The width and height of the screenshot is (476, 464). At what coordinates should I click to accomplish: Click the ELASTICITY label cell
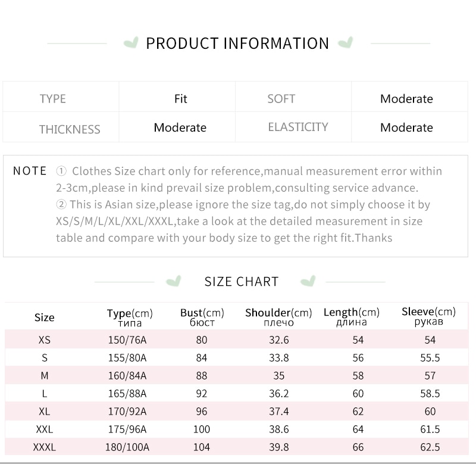point(293,127)
